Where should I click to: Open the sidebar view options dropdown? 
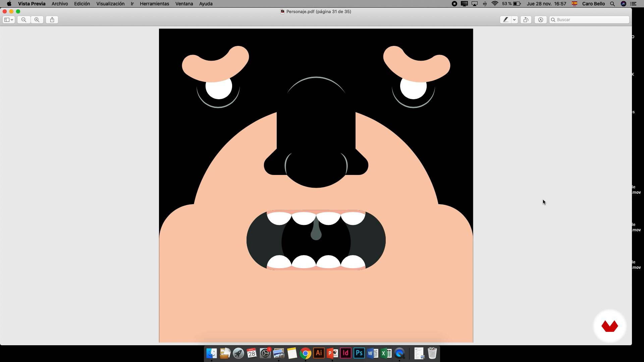click(x=8, y=20)
